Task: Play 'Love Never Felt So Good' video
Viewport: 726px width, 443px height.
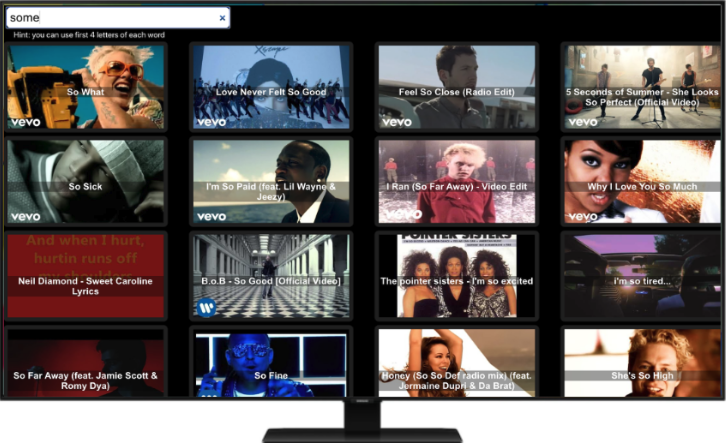Action: [271, 87]
